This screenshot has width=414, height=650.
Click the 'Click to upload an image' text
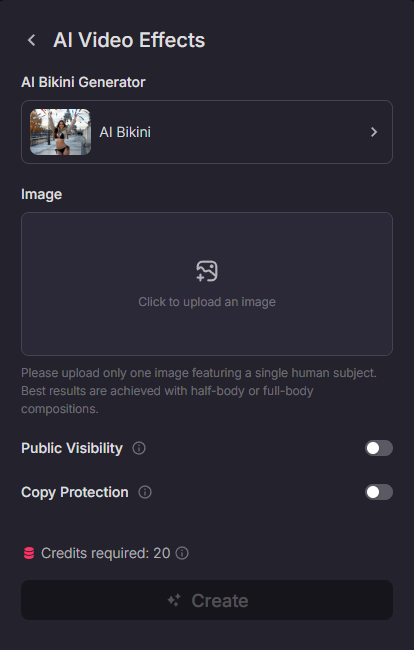point(207,302)
